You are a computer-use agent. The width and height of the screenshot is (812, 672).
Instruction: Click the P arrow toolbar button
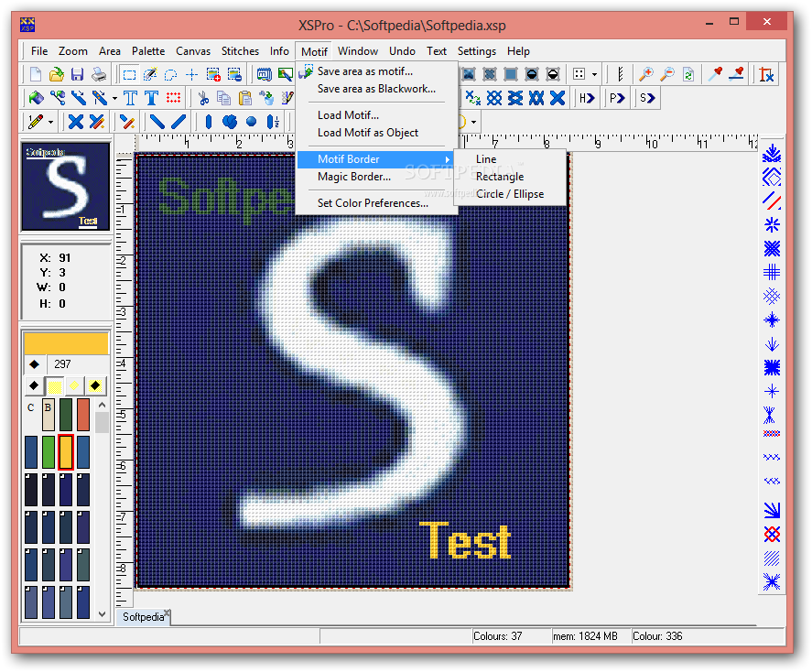click(x=617, y=98)
